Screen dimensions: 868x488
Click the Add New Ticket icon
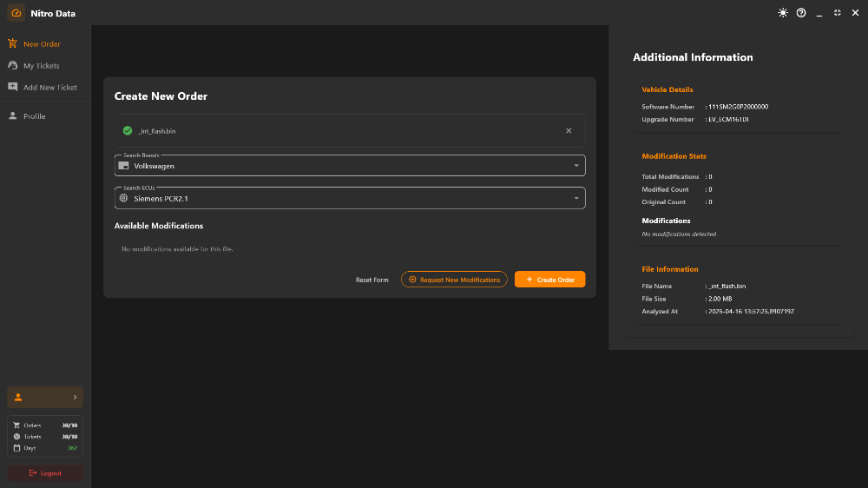point(13,87)
